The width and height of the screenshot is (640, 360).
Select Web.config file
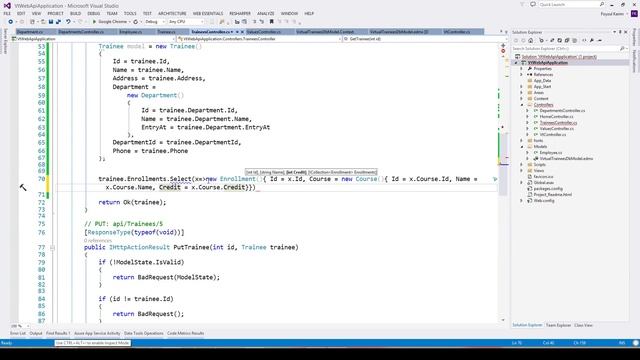pos(544,201)
